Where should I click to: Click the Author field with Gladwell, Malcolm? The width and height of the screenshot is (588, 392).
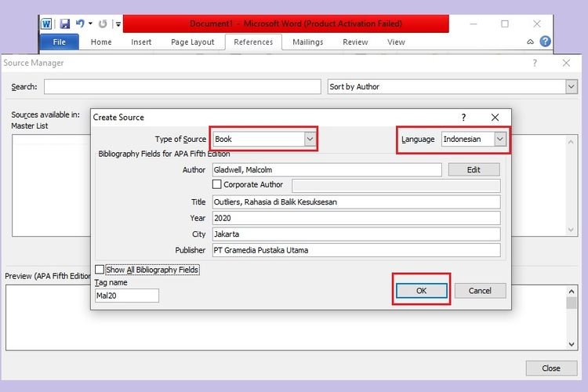click(x=327, y=170)
